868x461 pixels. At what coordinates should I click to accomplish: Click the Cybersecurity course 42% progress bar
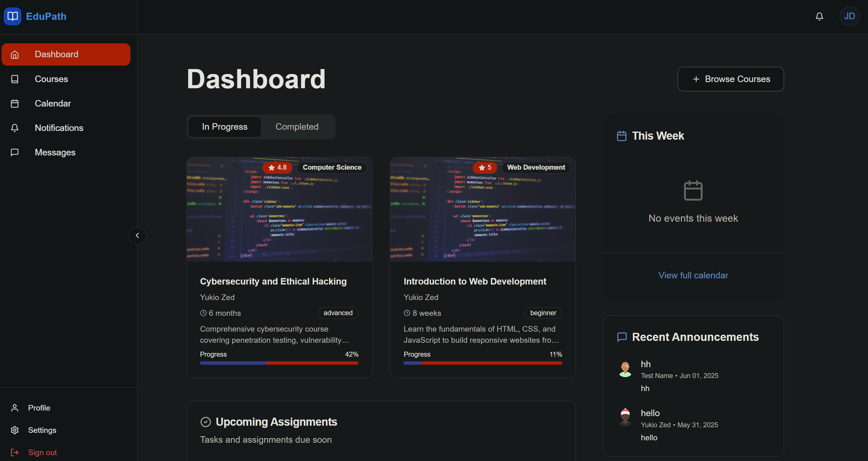(x=279, y=363)
